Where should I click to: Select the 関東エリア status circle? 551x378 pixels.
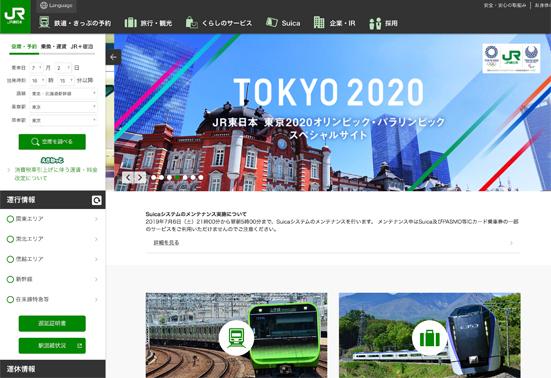click(10, 219)
